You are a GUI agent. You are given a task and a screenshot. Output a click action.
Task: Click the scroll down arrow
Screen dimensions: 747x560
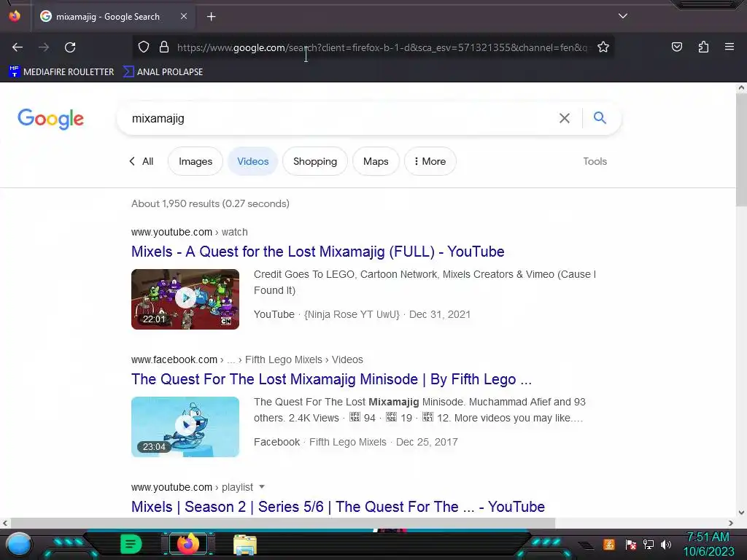pos(741,513)
